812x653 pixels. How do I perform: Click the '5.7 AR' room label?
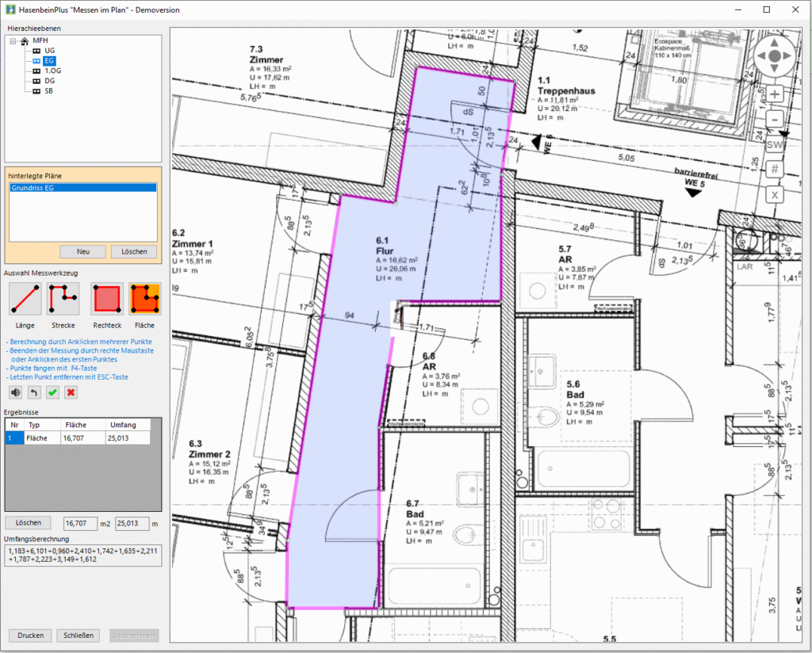click(565, 254)
